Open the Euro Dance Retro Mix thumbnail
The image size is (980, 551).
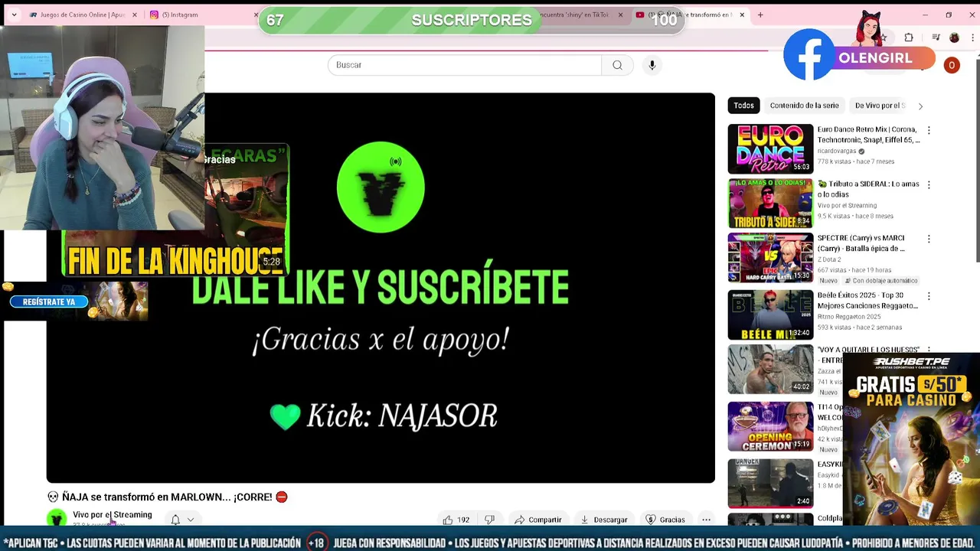coord(770,148)
